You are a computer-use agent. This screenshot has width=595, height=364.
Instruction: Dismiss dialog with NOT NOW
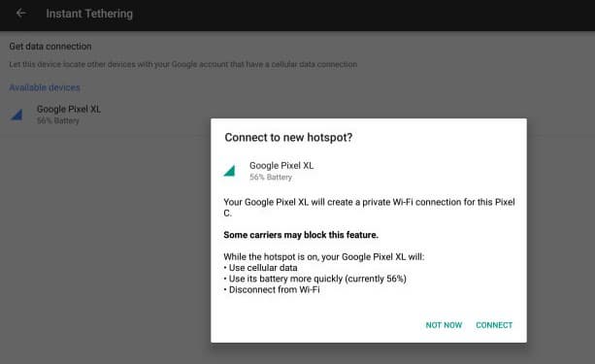(x=444, y=325)
